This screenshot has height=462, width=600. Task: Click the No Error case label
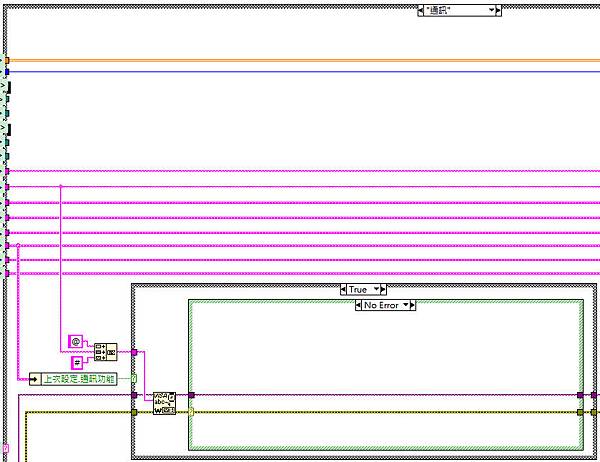pyautogui.click(x=381, y=305)
